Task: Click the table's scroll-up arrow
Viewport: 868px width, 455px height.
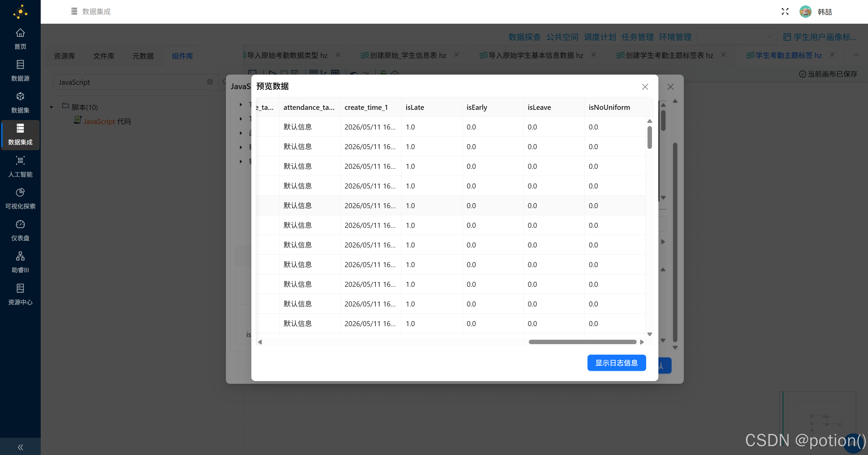Action: (650, 121)
